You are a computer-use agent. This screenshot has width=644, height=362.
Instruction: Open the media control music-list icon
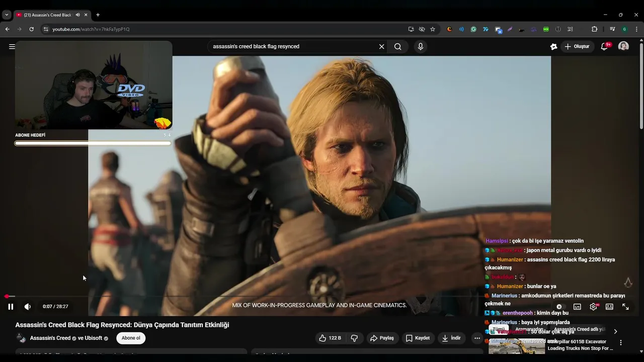[x=612, y=29]
